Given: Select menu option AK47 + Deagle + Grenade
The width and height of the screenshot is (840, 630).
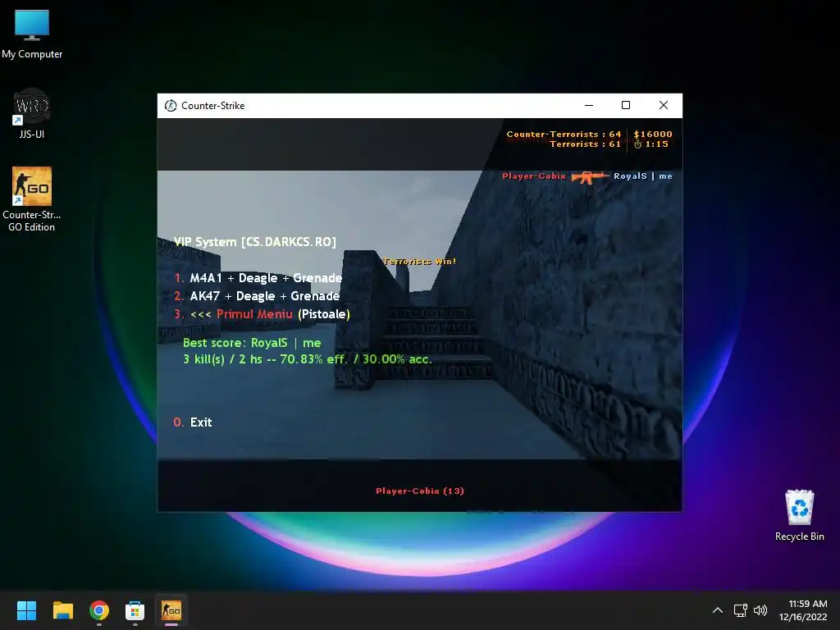Looking at the screenshot, I should pyautogui.click(x=257, y=296).
